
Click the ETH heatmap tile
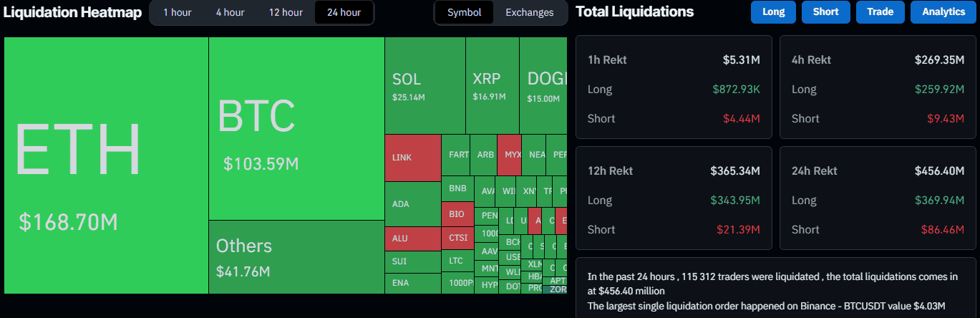[x=106, y=165]
